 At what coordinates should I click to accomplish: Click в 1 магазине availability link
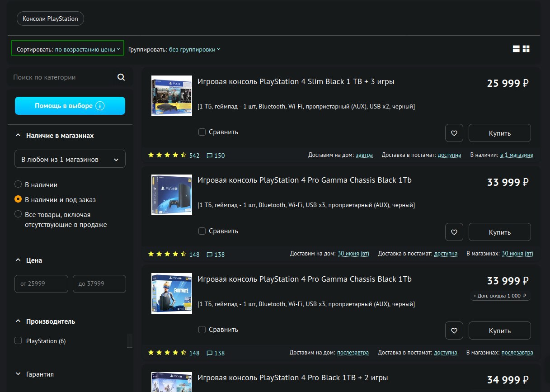(517, 155)
